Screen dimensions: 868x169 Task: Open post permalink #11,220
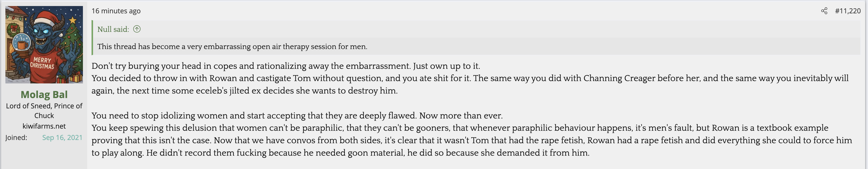[x=848, y=11]
